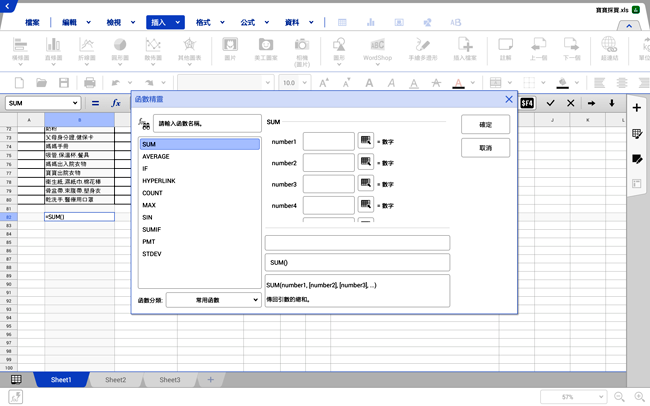Click the 取消 cancel button
This screenshot has width=650, height=406.
point(485,148)
